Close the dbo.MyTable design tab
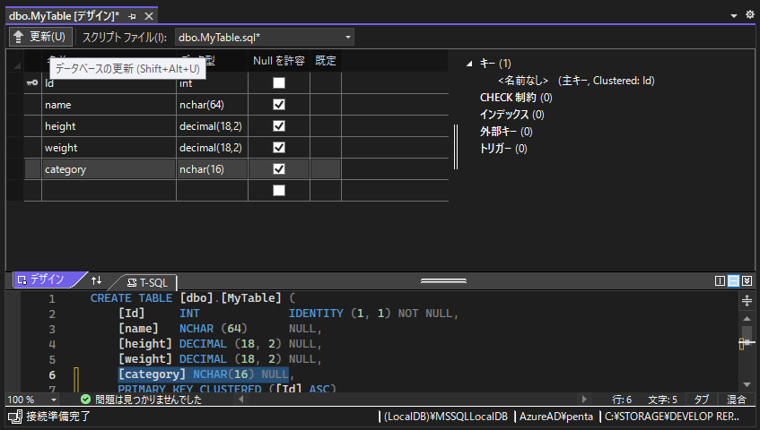Screen dimensions: 760x430 pyautogui.click(x=149, y=16)
